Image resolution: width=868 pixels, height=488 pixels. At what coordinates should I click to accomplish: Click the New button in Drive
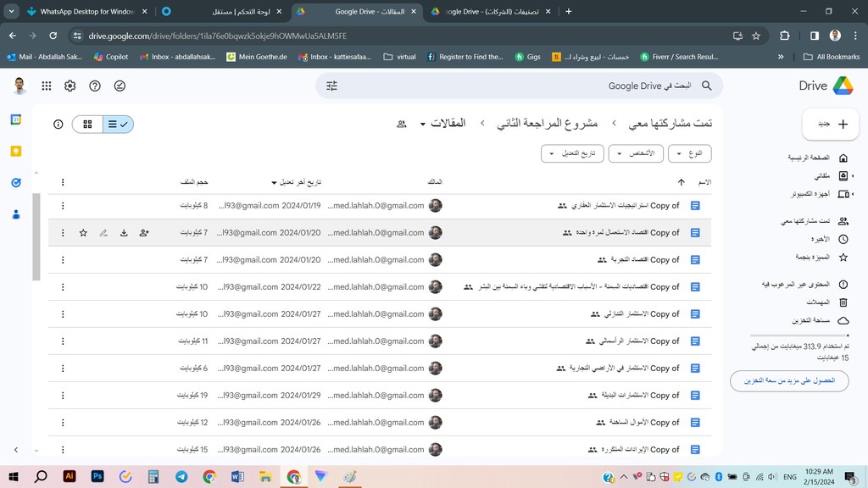point(831,124)
